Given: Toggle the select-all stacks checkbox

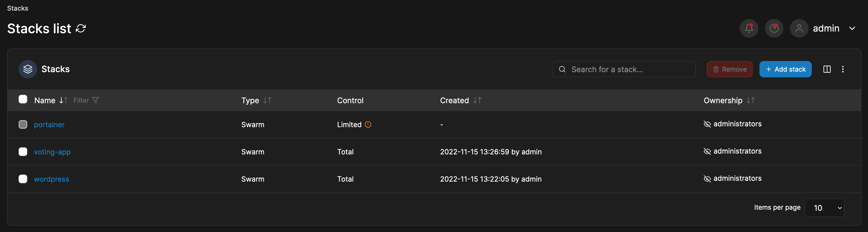Looking at the screenshot, I should click(x=23, y=99).
